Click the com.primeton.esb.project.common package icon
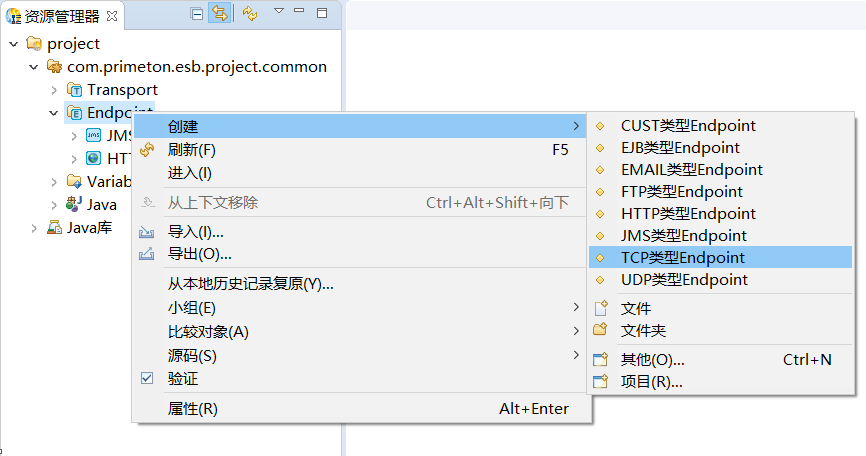This screenshot has height=456, width=866. pos(54,67)
